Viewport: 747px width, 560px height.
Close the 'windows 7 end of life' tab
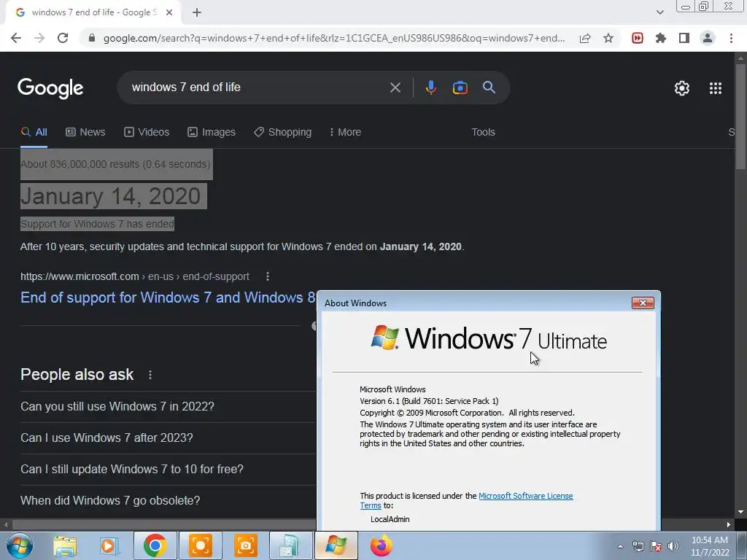click(x=169, y=13)
